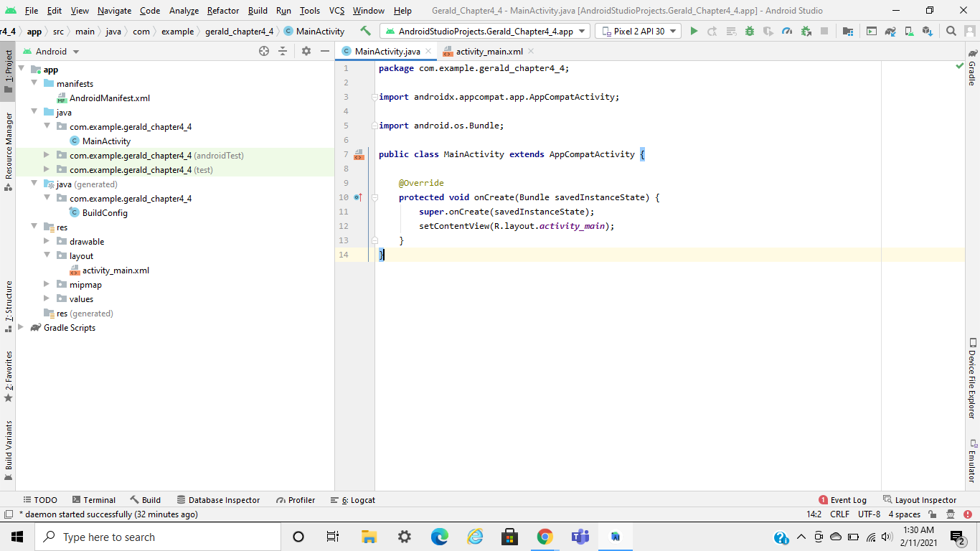The image size is (980, 551).
Task: Run the app with the green play icon
Action: click(x=693, y=32)
